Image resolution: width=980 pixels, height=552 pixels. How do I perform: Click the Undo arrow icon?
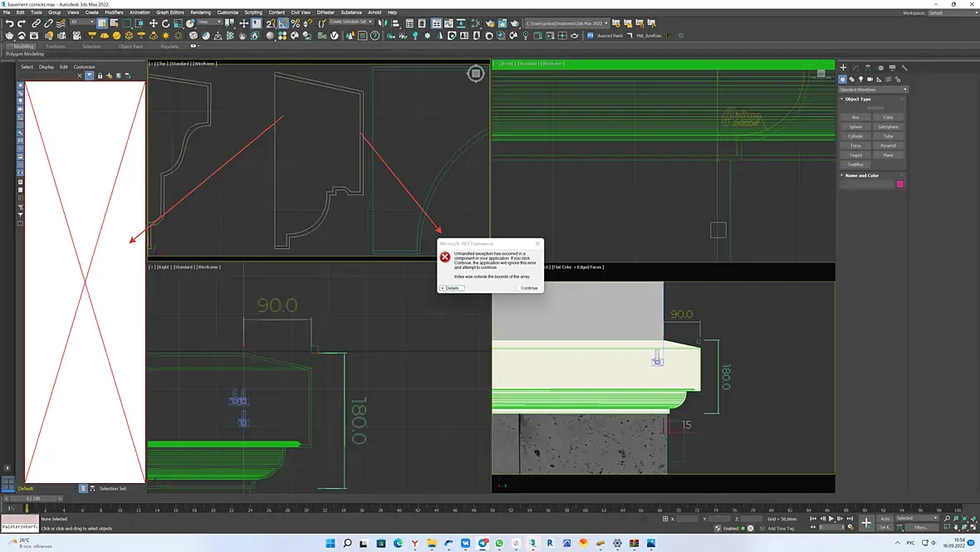(x=9, y=23)
